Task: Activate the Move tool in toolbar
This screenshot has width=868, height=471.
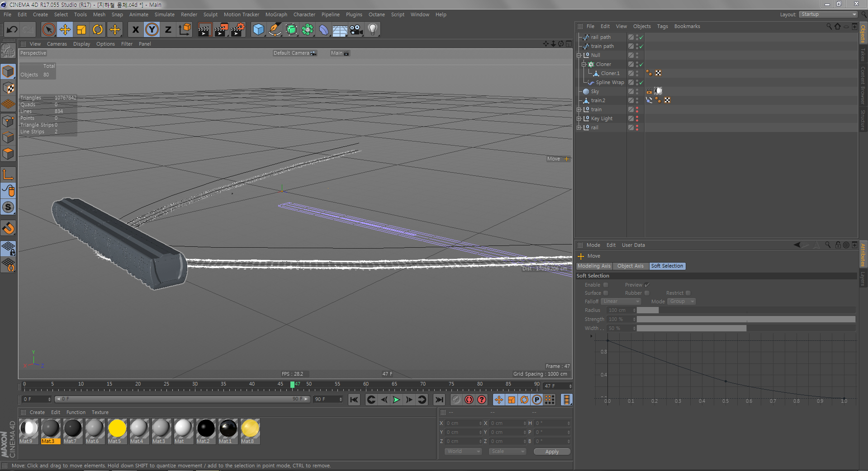Action: pos(65,30)
